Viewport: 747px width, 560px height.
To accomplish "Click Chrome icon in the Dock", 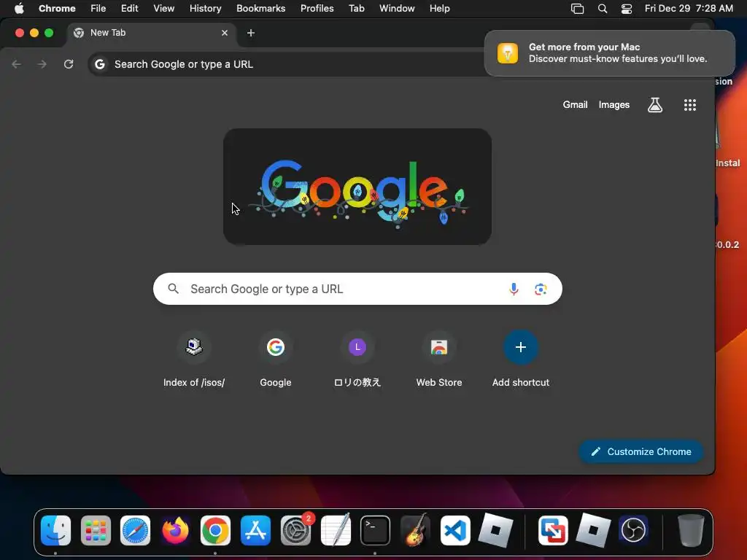I will [215, 530].
